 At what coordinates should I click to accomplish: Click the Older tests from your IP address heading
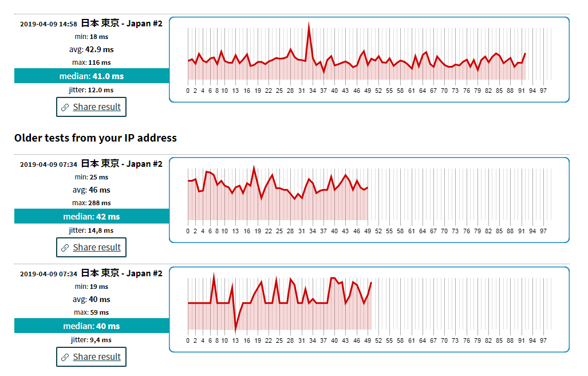(x=95, y=138)
